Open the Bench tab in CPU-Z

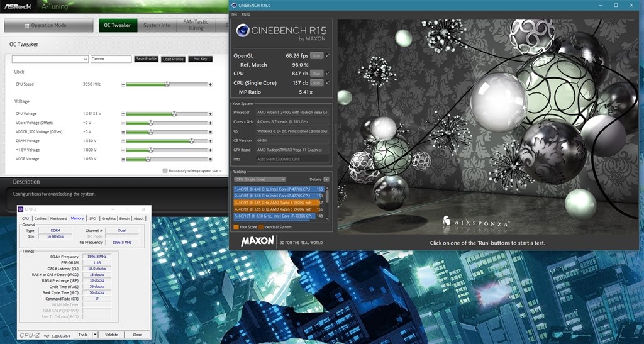[125, 219]
